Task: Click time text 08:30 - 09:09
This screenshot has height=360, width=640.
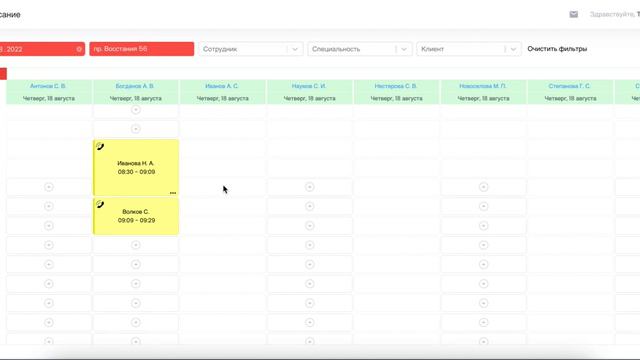Action: 136,172
